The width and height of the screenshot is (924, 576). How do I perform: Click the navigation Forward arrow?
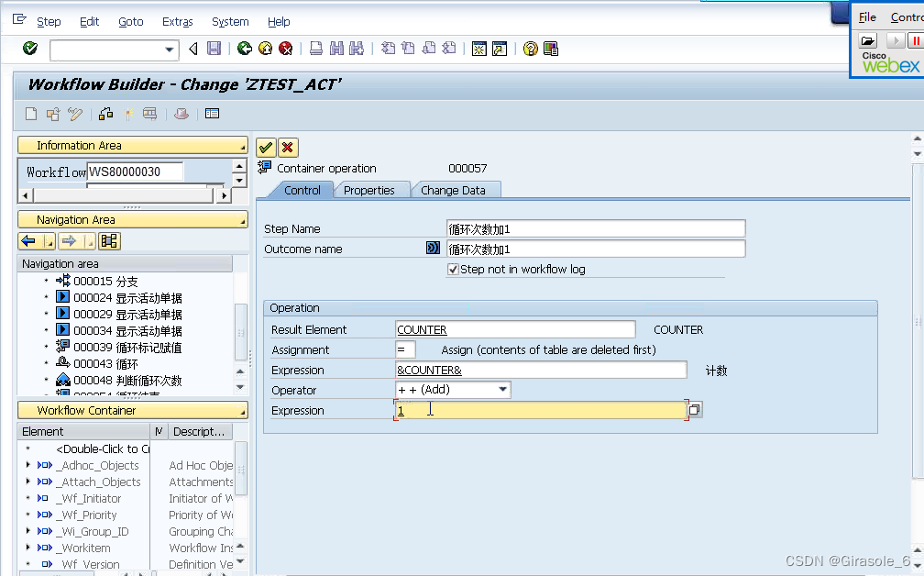[x=69, y=240]
